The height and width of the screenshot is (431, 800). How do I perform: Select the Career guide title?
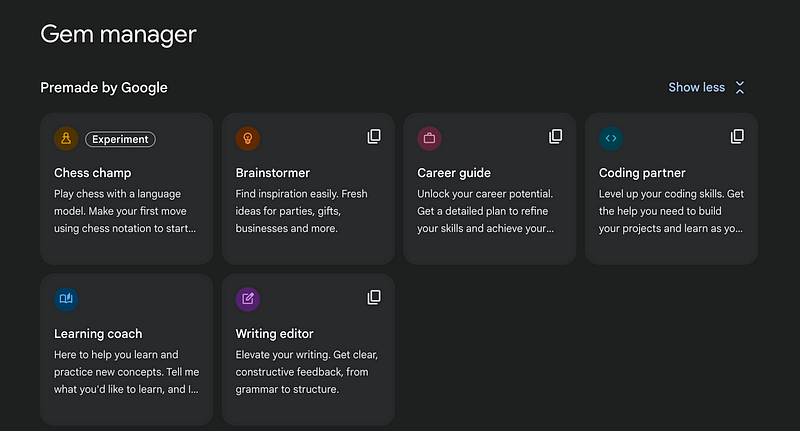click(454, 173)
